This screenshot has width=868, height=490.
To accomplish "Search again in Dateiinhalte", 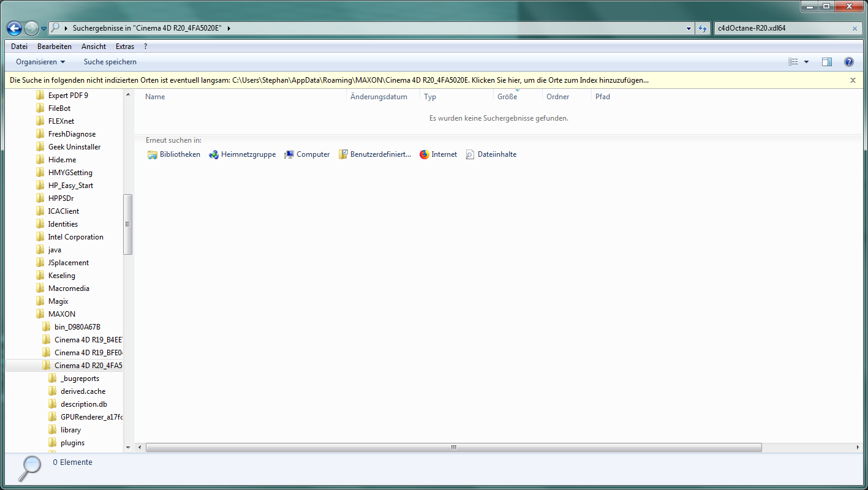I will tap(491, 154).
